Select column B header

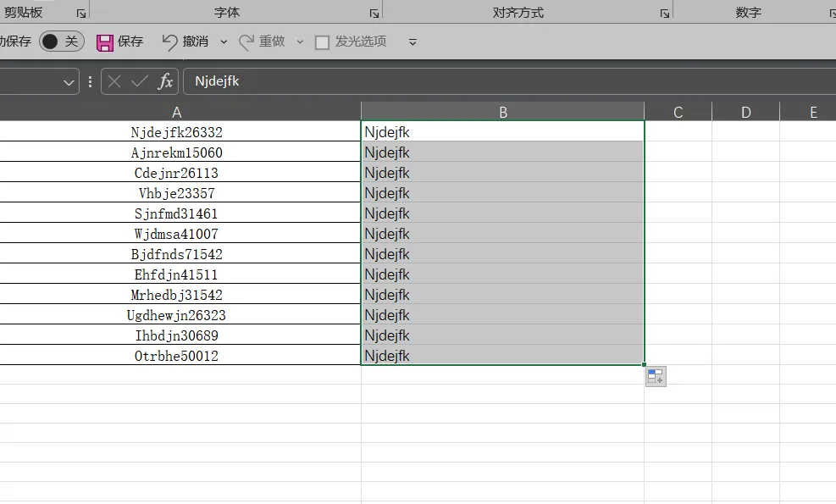tap(503, 112)
